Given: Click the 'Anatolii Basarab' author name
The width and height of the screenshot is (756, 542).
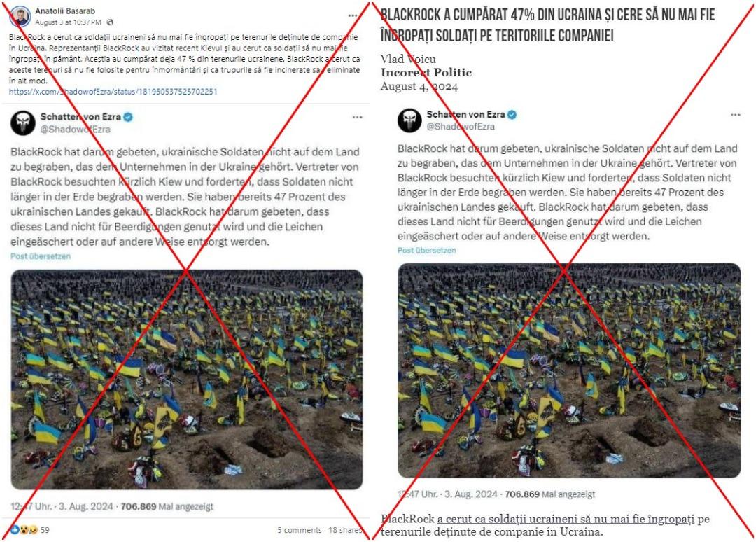Looking at the screenshot, I should tap(65, 11).
